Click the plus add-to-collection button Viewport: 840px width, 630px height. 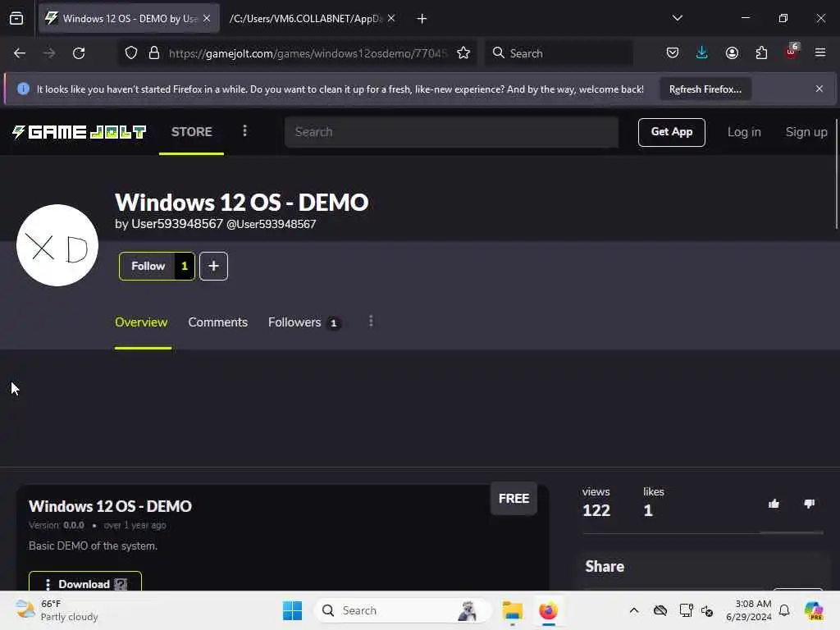[x=214, y=267]
